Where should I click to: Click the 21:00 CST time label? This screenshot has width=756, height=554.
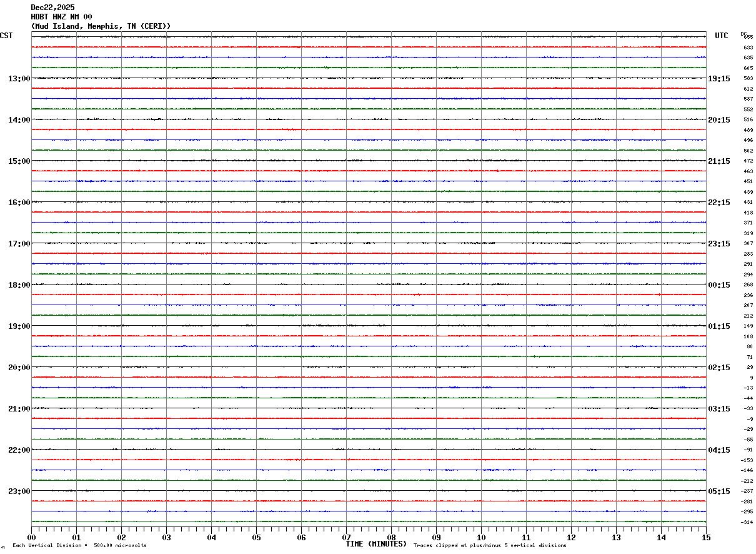point(19,409)
